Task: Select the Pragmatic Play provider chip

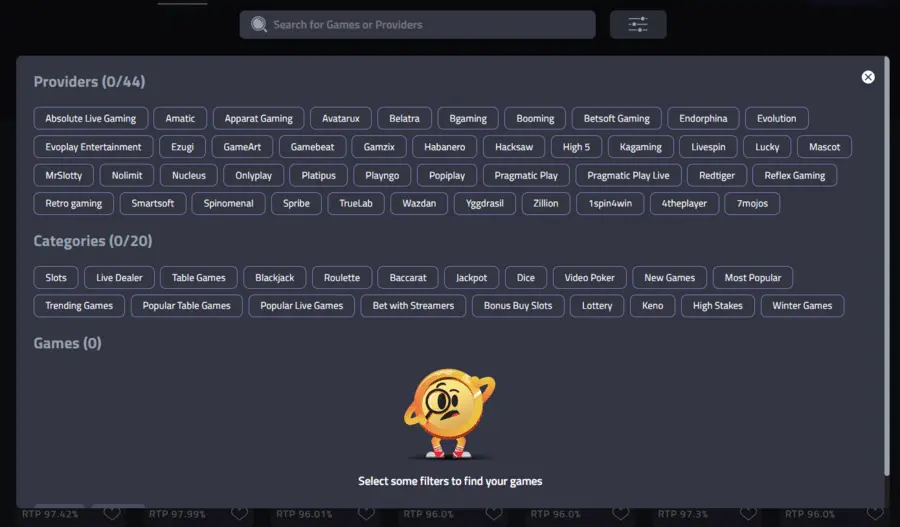Action: tap(526, 175)
